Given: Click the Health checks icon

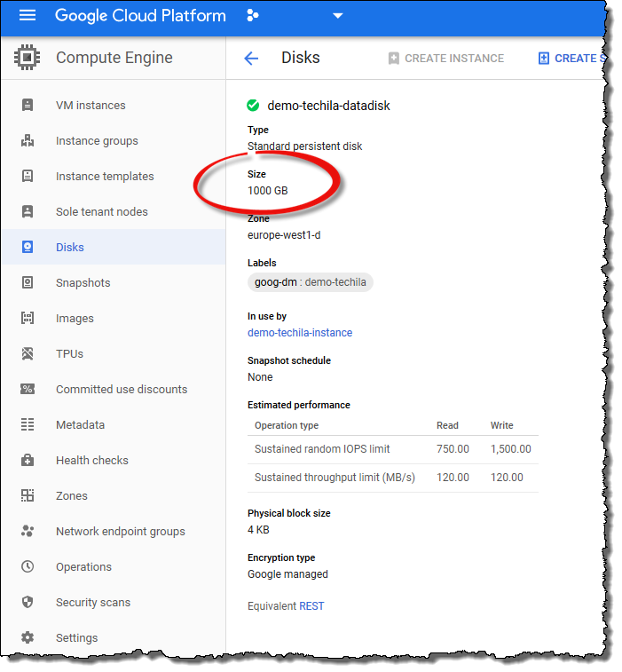Looking at the screenshot, I should pyautogui.click(x=28, y=461).
